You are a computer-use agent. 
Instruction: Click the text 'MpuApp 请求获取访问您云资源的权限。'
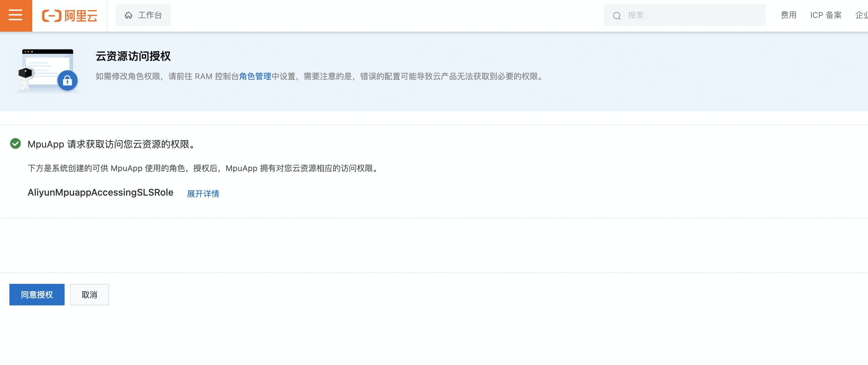pyautogui.click(x=112, y=144)
